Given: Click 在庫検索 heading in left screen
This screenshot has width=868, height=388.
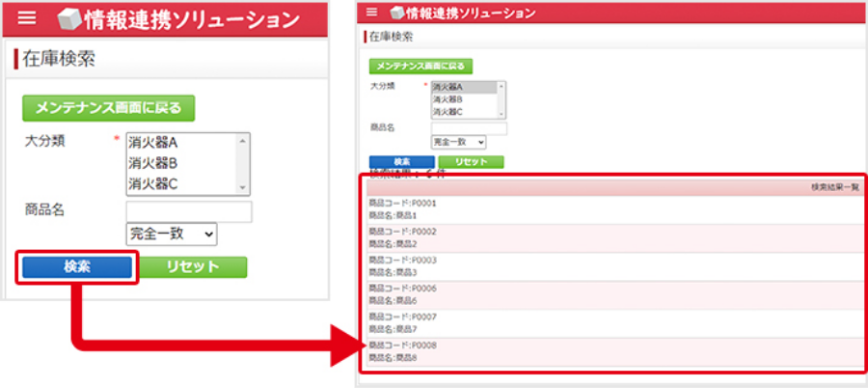Looking at the screenshot, I should point(59,59).
